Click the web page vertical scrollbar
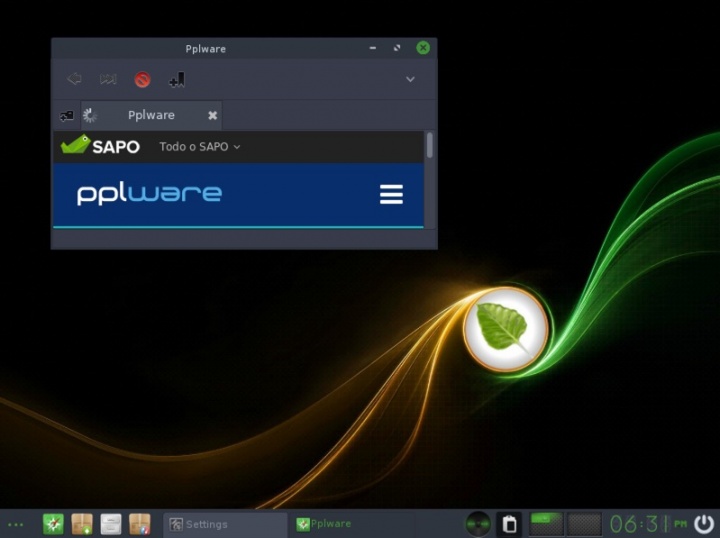Screen dimensions: 720x538 click(430, 146)
